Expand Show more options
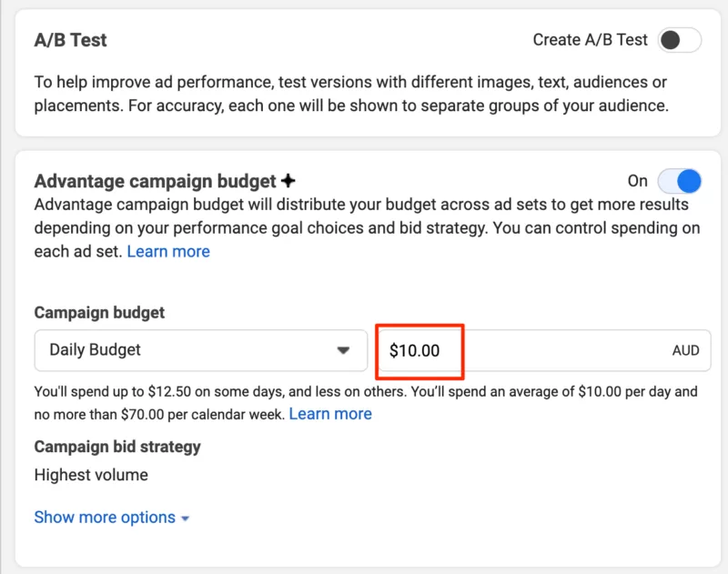Image resolution: width=728 pixels, height=574 pixels. [x=105, y=517]
